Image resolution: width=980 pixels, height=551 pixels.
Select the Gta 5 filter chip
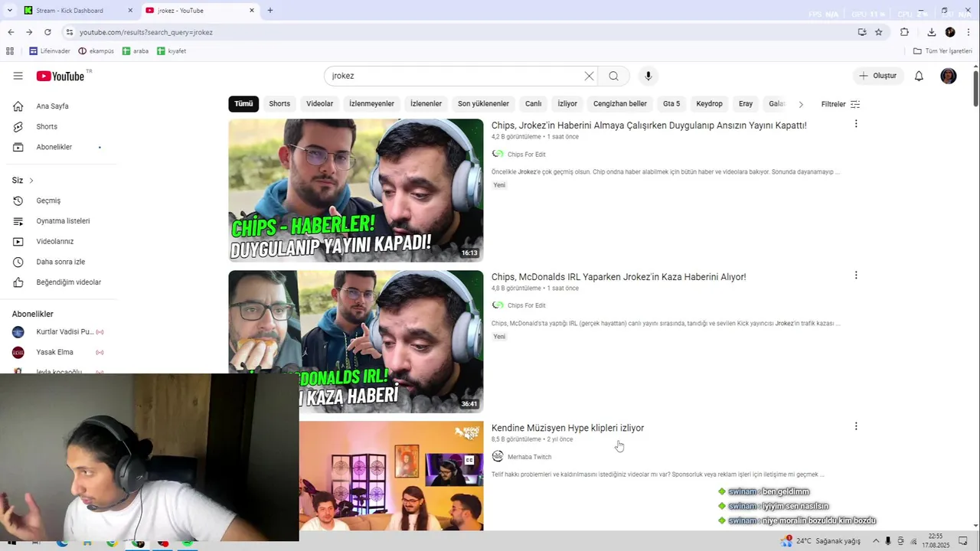pos(671,104)
